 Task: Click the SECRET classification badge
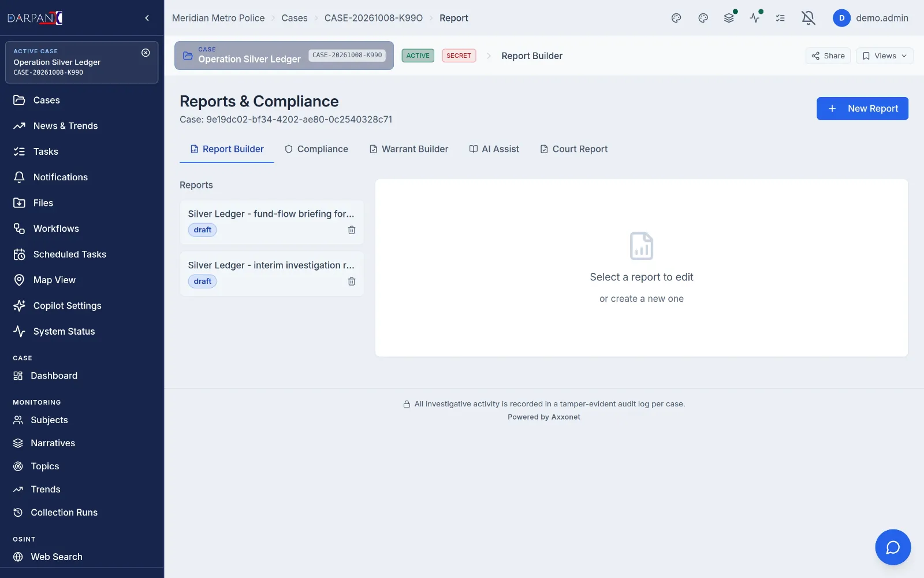click(459, 55)
